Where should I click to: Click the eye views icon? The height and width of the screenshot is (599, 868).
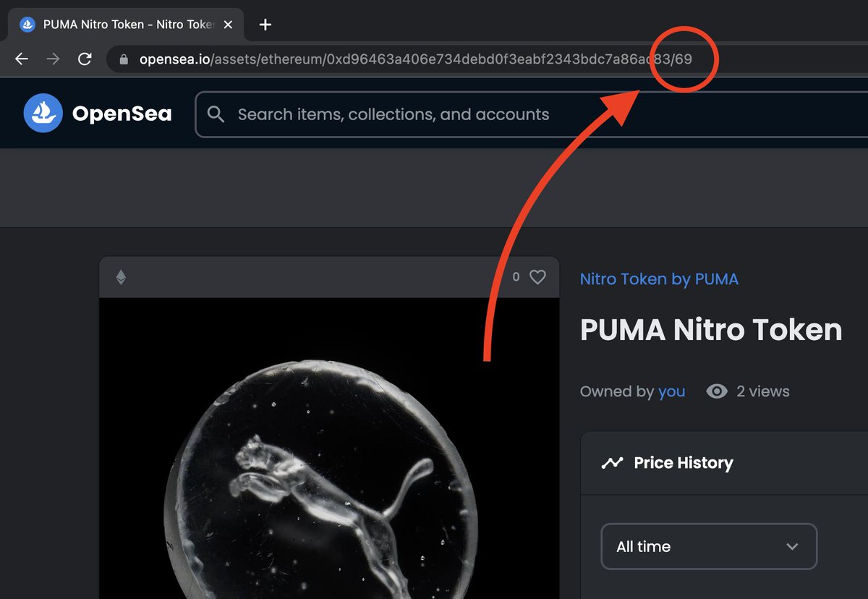(x=717, y=391)
